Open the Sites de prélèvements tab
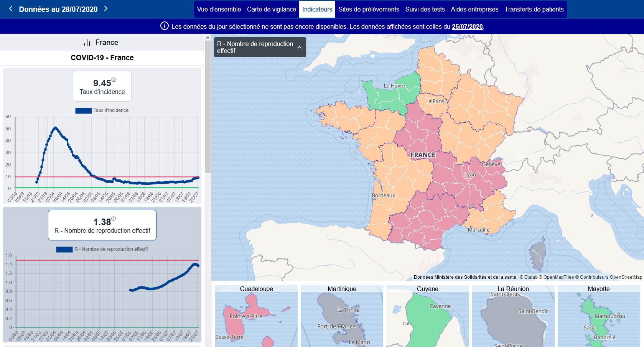Viewport: 644px width, 347px height. pyautogui.click(x=369, y=9)
